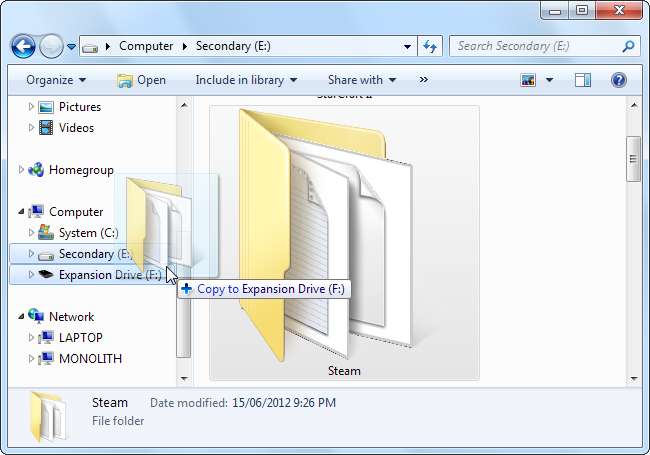
Task: Toggle the preview pane icon
Action: pyautogui.click(x=582, y=80)
